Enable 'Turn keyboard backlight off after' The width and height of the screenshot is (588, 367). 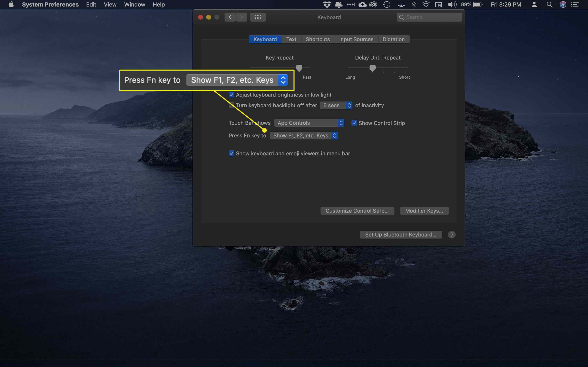coord(231,105)
